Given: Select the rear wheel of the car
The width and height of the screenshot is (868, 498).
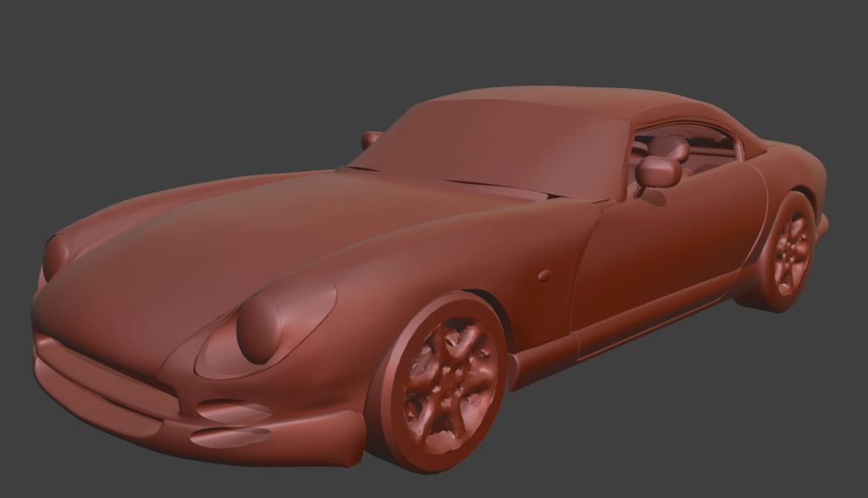Looking at the screenshot, I should (x=790, y=252).
